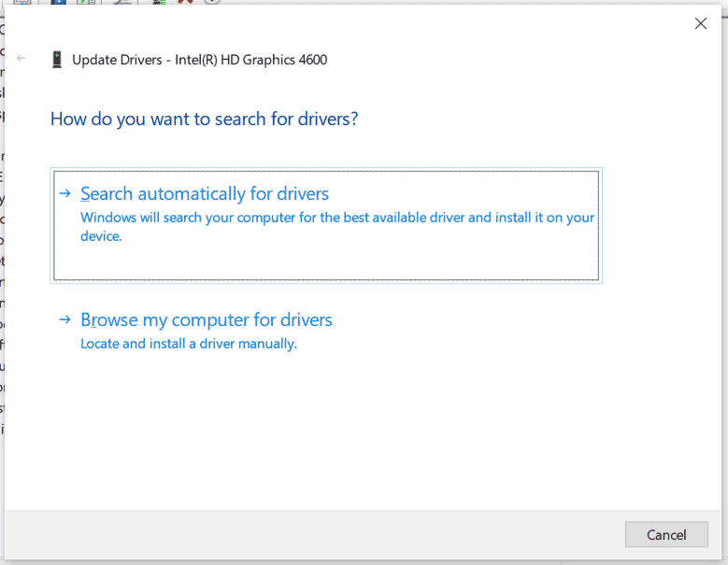
Task: Click 'Windows will search your computer' description text
Action: [337, 226]
